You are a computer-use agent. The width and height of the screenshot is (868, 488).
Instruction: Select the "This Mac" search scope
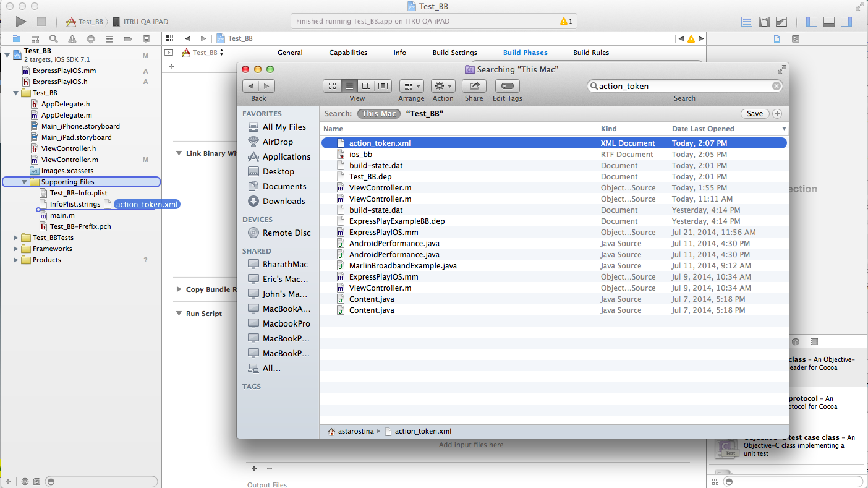(378, 114)
